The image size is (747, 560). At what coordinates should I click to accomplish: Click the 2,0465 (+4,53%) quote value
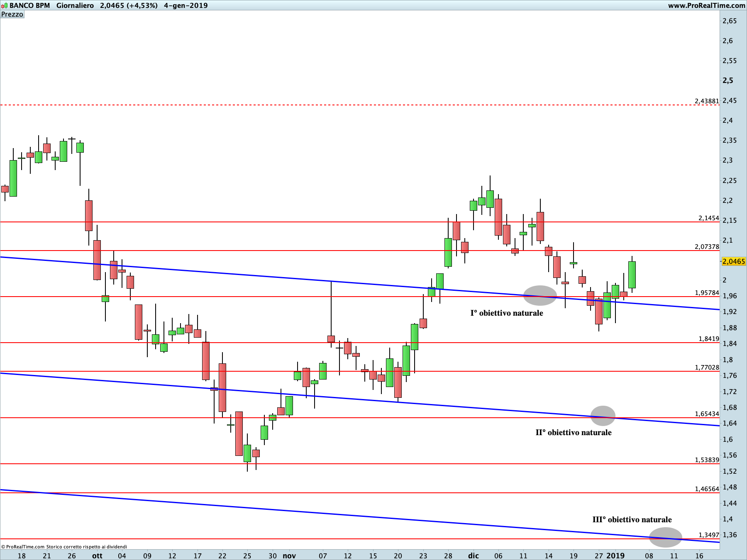(129, 5)
